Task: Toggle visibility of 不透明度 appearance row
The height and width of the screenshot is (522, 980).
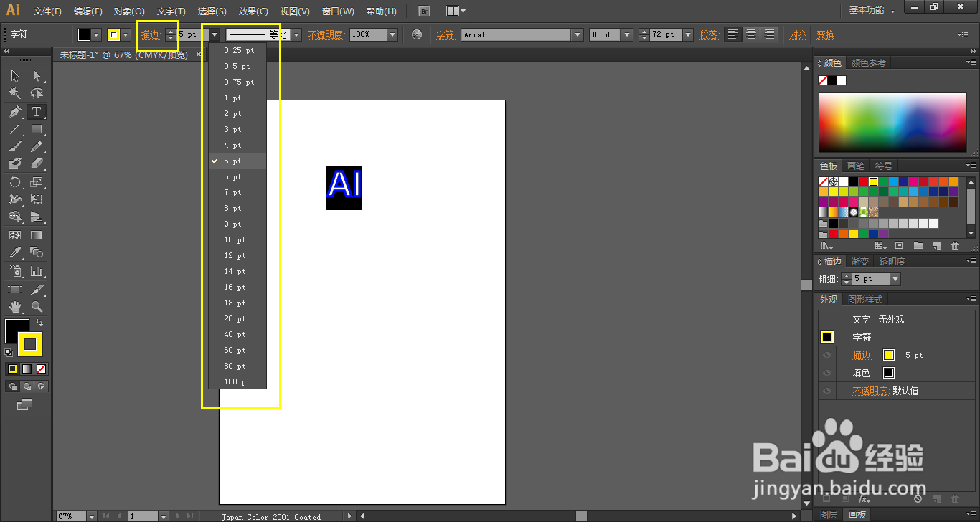Action: (827, 391)
